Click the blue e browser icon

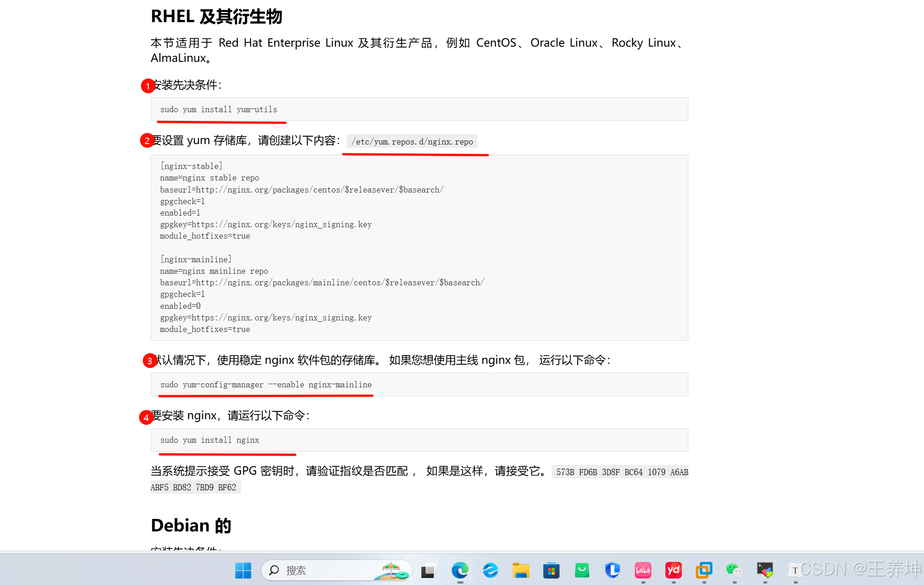point(490,571)
